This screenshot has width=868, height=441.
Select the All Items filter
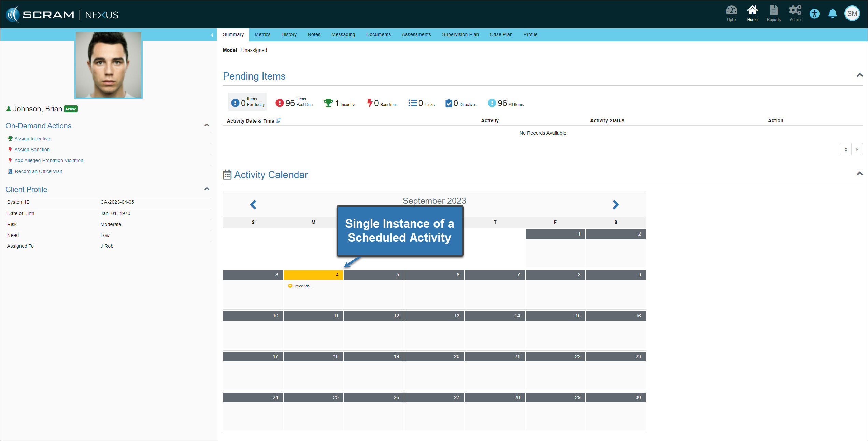506,103
